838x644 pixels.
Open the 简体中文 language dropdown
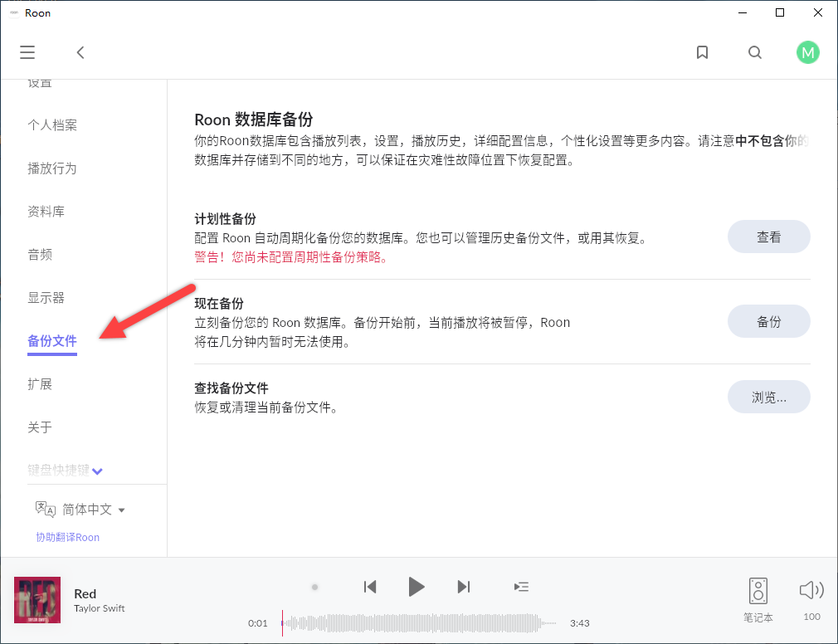(x=93, y=510)
